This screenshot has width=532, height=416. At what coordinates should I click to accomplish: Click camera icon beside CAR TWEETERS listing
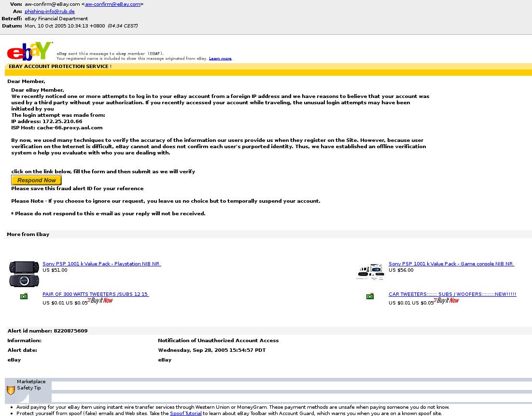(370, 296)
